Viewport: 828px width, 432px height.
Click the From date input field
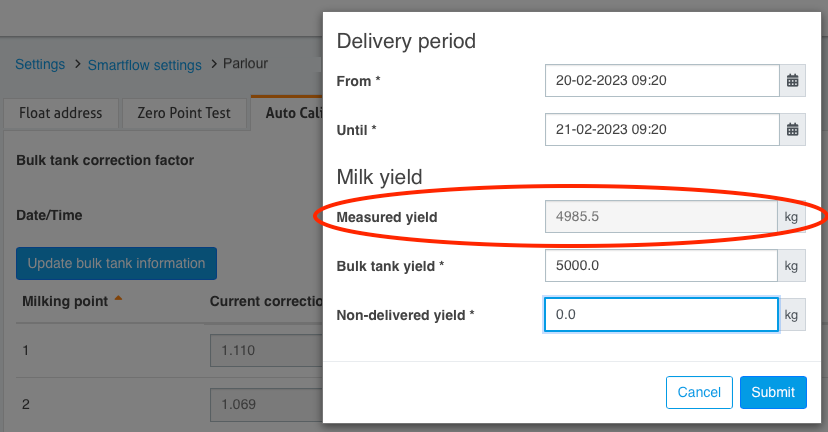coord(662,81)
